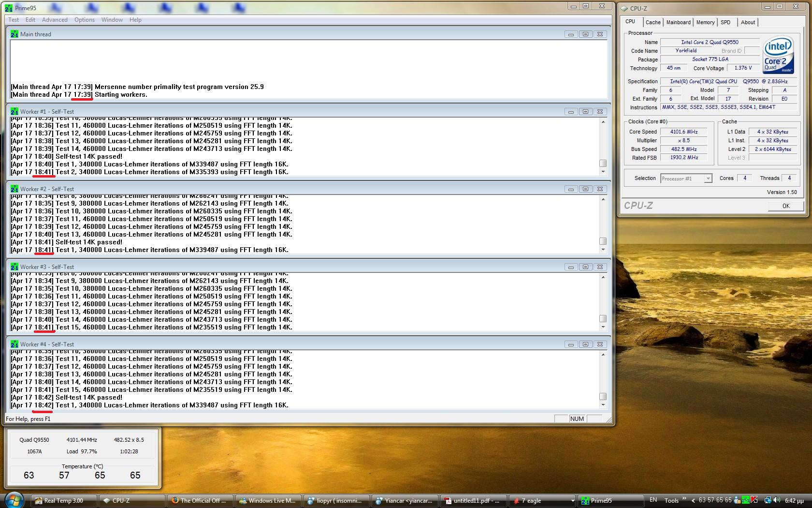Open Windows Live Messenger taskbar item
The image size is (812, 508).
[267, 501]
